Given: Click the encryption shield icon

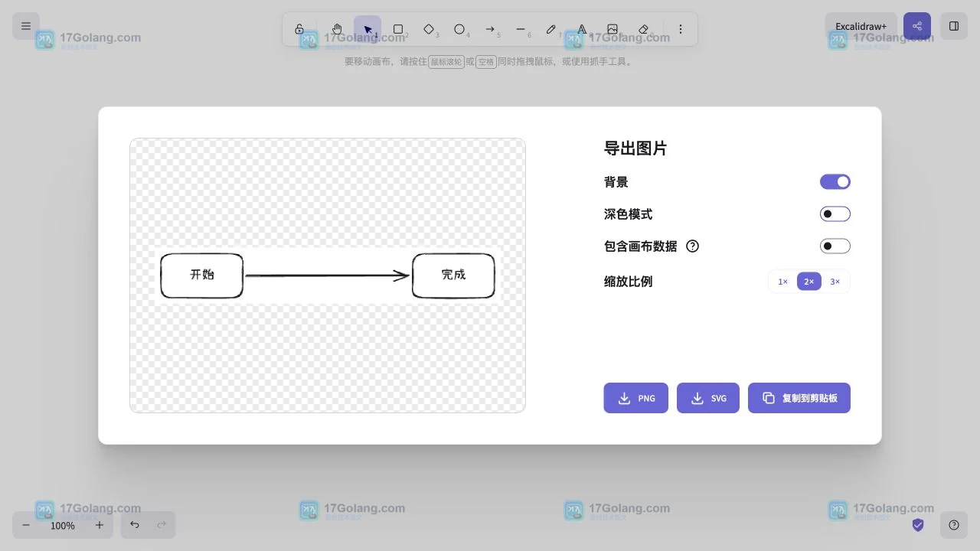Looking at the screenshot, I should pos(918,525).
